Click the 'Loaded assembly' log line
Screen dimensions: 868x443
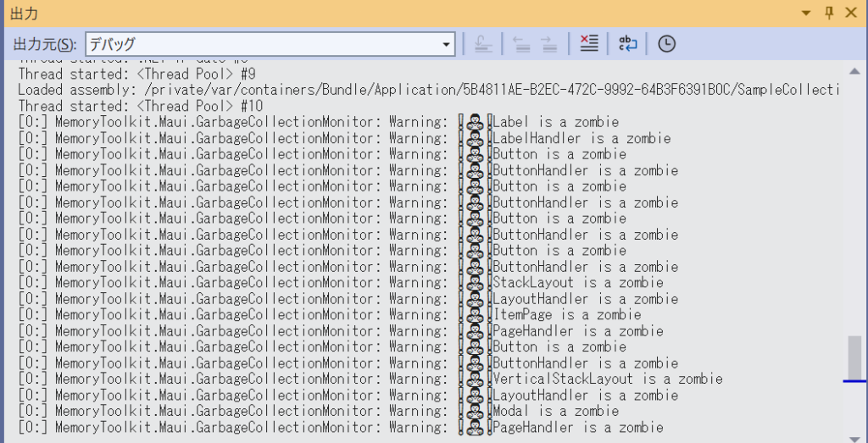pos(428,90)
